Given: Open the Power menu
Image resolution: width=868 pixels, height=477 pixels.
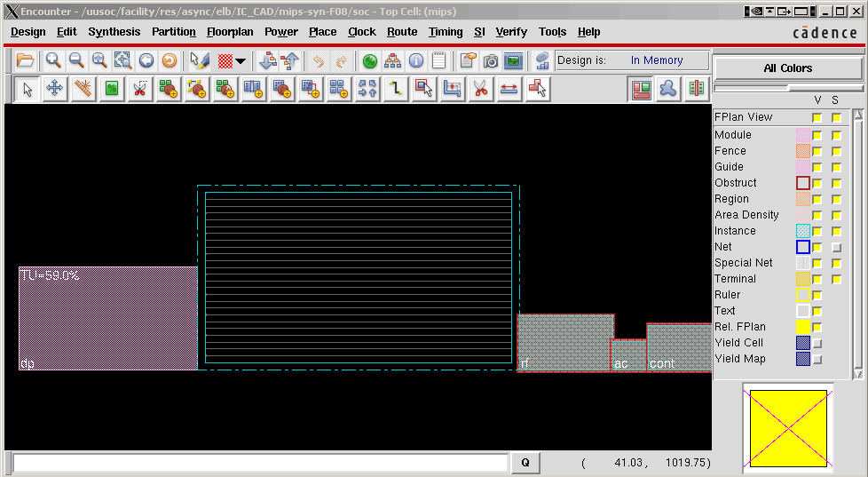Looking at the screenshot, I should click(x=281, y=32).
